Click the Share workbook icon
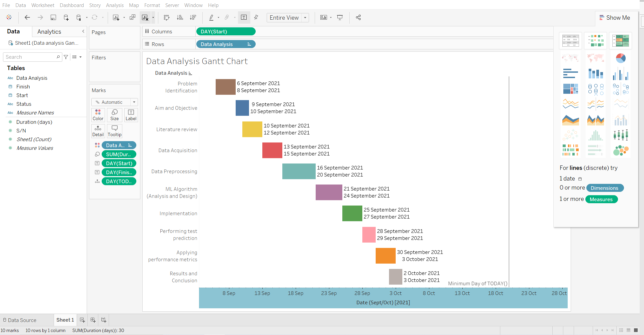 point(358,17)
